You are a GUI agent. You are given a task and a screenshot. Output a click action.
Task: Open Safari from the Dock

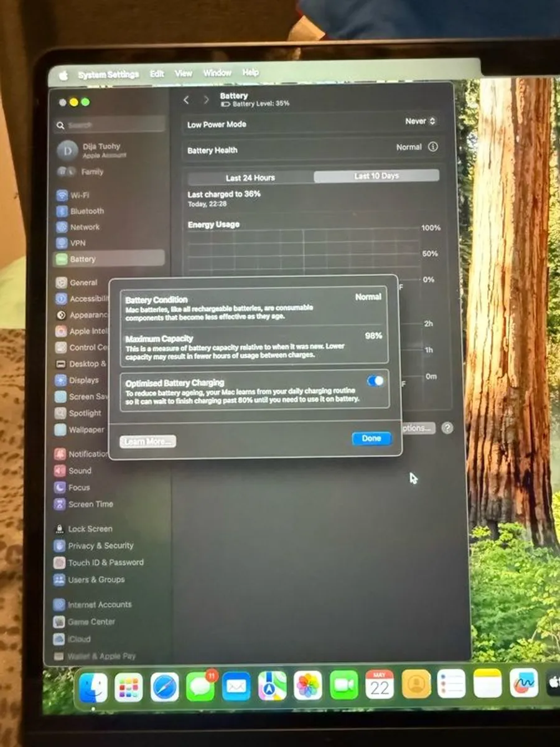click(165, 687)
